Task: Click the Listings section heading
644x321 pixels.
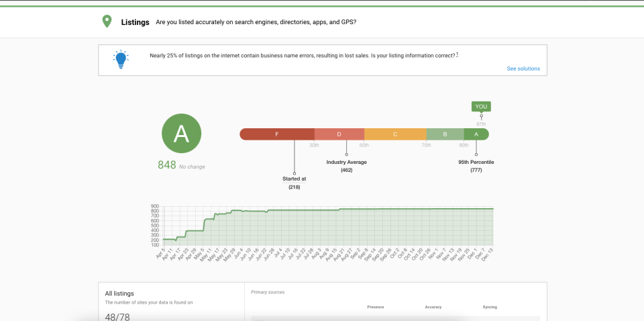Action: (135, 22)
